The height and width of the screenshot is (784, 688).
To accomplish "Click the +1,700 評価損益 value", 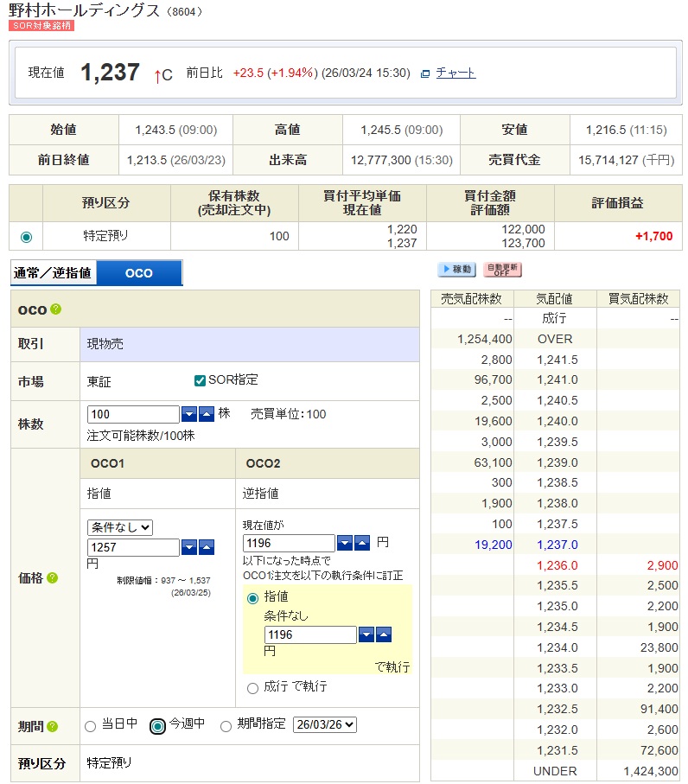I will pyautogui.click(x=653, y=237).
